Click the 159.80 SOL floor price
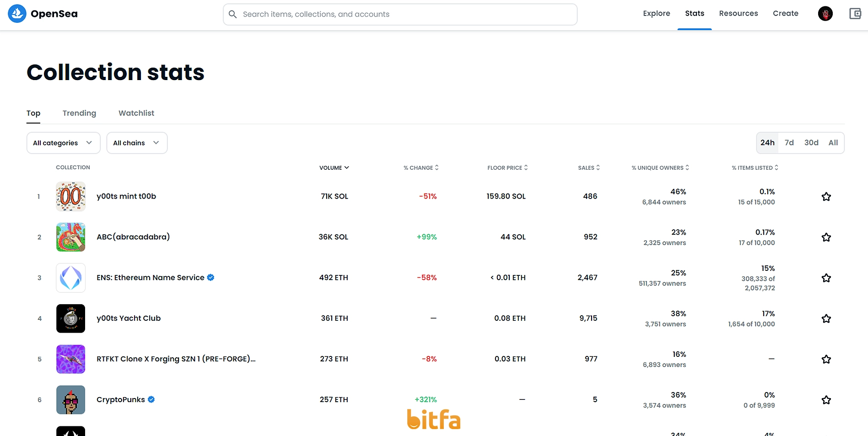 [506, 196]
